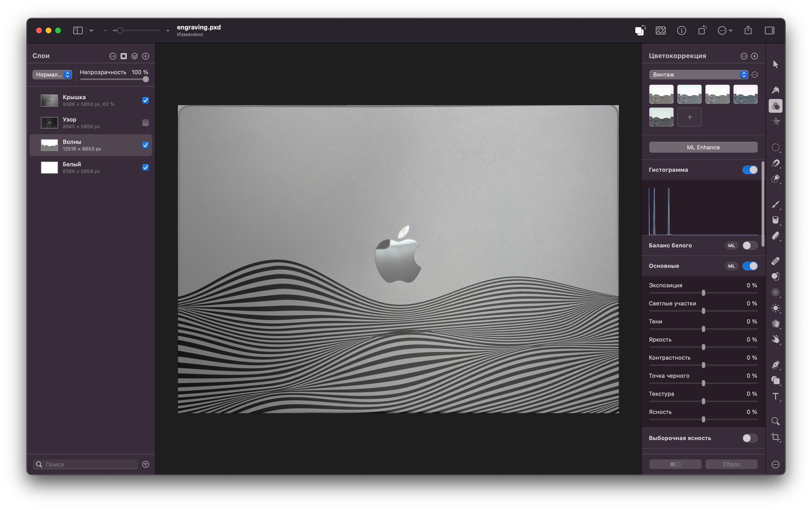The height and width of the screenshot is (510, 812).
Task: Select the Quick Selection brush tool
Action: (x=775, y=179)
